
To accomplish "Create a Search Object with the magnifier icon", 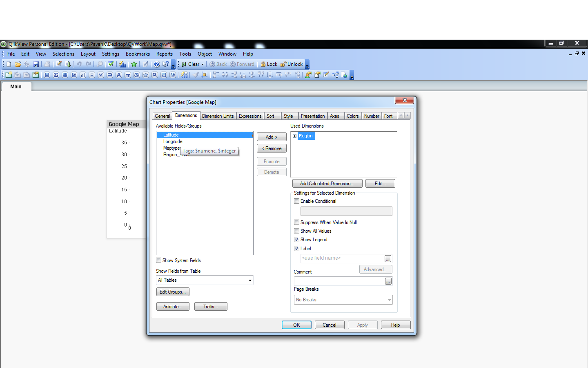I will click(x=155, y=75).
